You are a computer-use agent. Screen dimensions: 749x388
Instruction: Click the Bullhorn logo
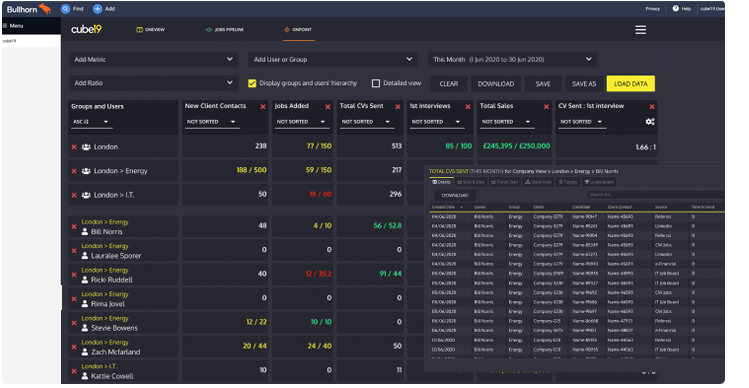tap(29, 9)
